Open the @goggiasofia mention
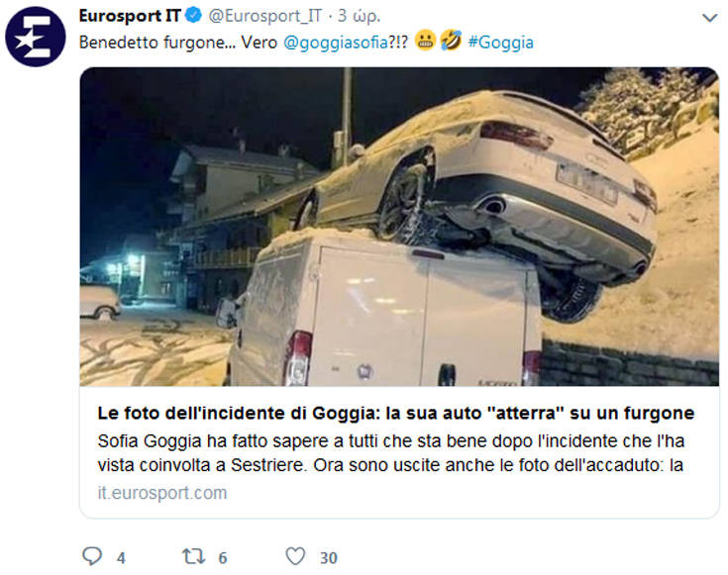 click(x=336, y=43)
